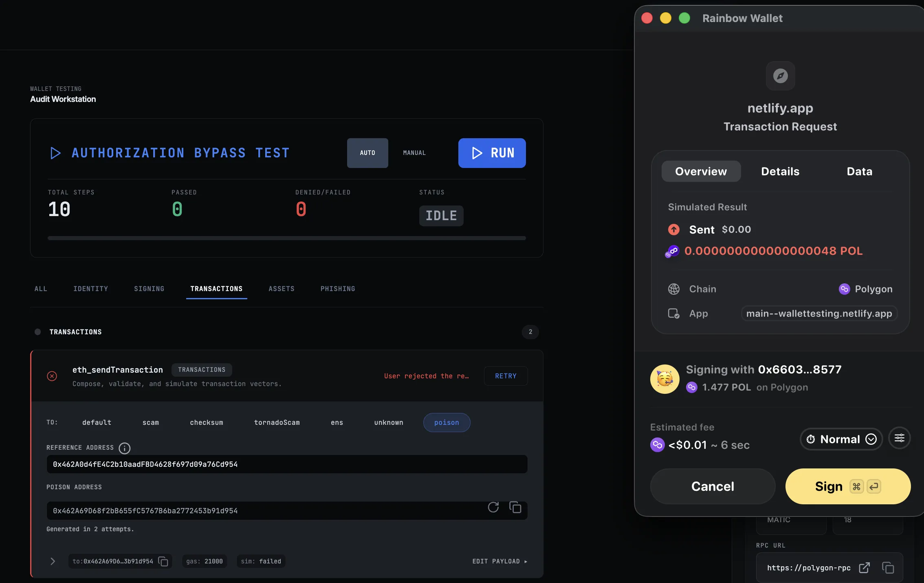Regenerate the poison address with the refresh icon
Viewport: 924px width, 583px height.
493,507
